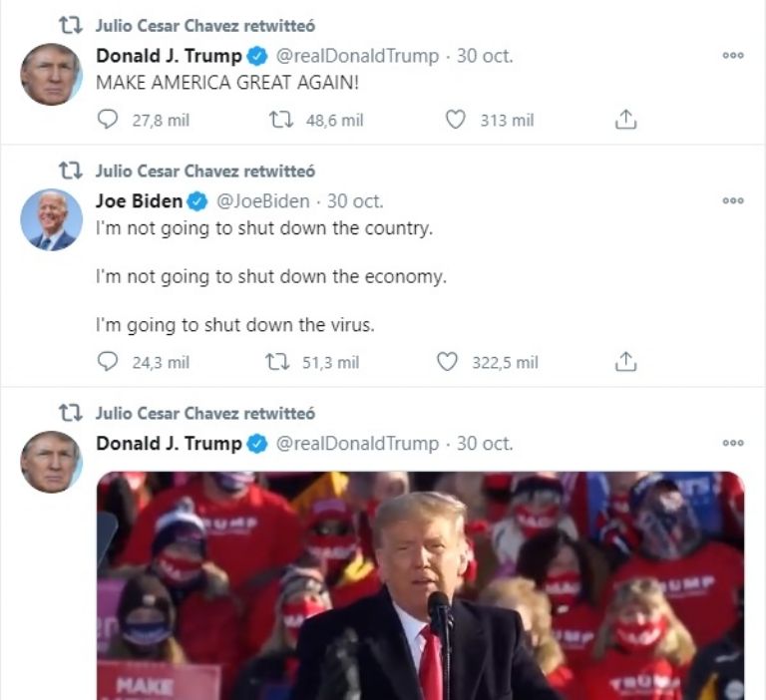
Task: Open Donald J. Trump profile from first tweet
Action: pos(169,56)
